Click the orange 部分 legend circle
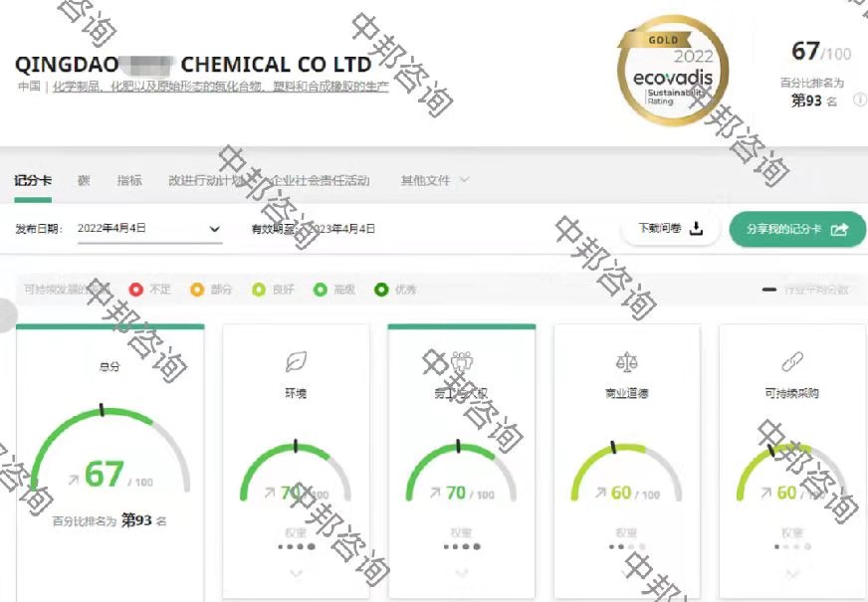868x602 pixels. (197, 290)
